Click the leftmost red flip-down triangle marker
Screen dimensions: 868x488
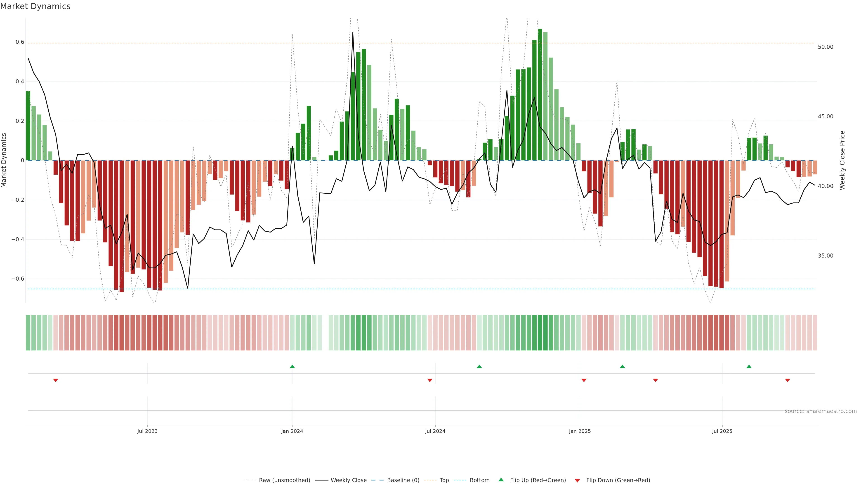pyautogui.click(x=56, y=380)
